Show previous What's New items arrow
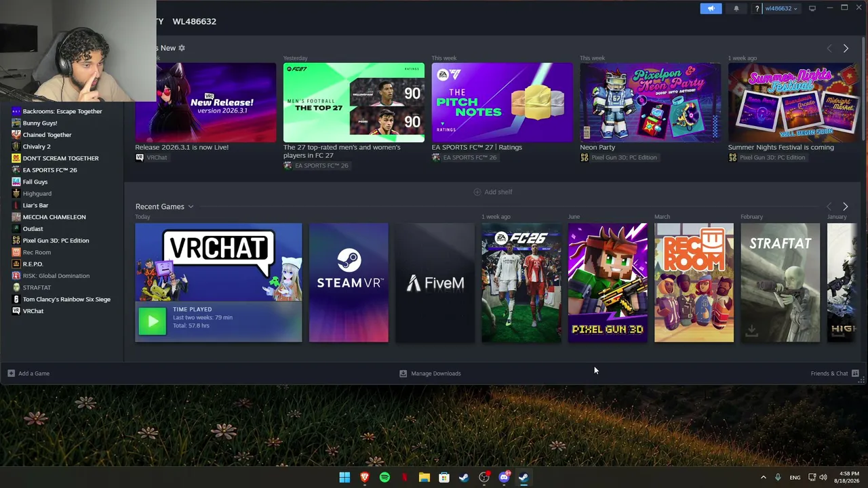Image resolution: width=868 pixels, height=488 pixels. (829, 48)
